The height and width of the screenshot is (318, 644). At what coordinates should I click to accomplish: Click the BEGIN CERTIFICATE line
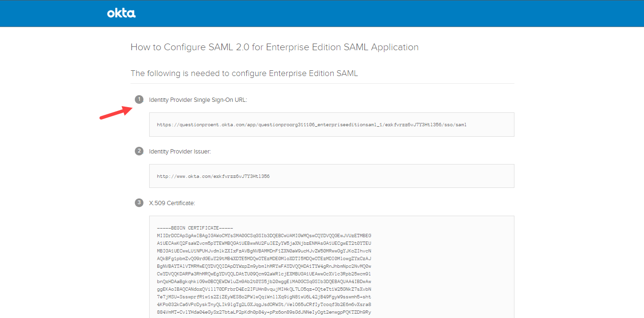(195, 228)
